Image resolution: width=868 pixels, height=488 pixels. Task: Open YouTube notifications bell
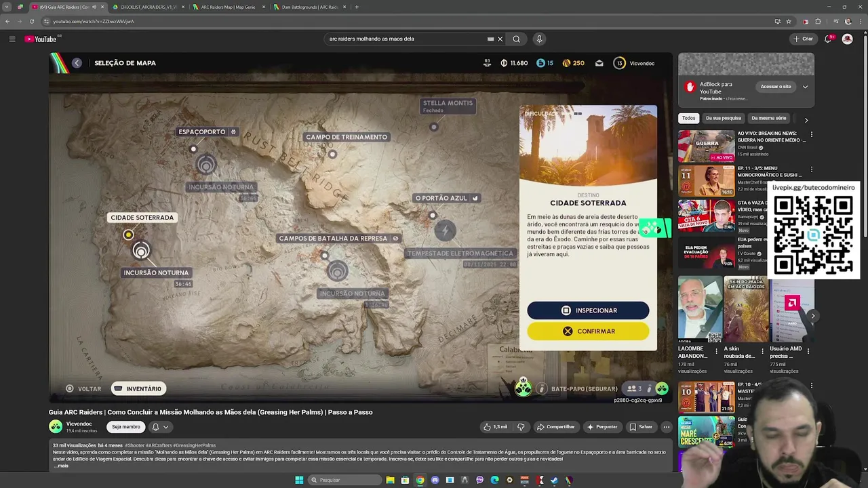[827, 39]
